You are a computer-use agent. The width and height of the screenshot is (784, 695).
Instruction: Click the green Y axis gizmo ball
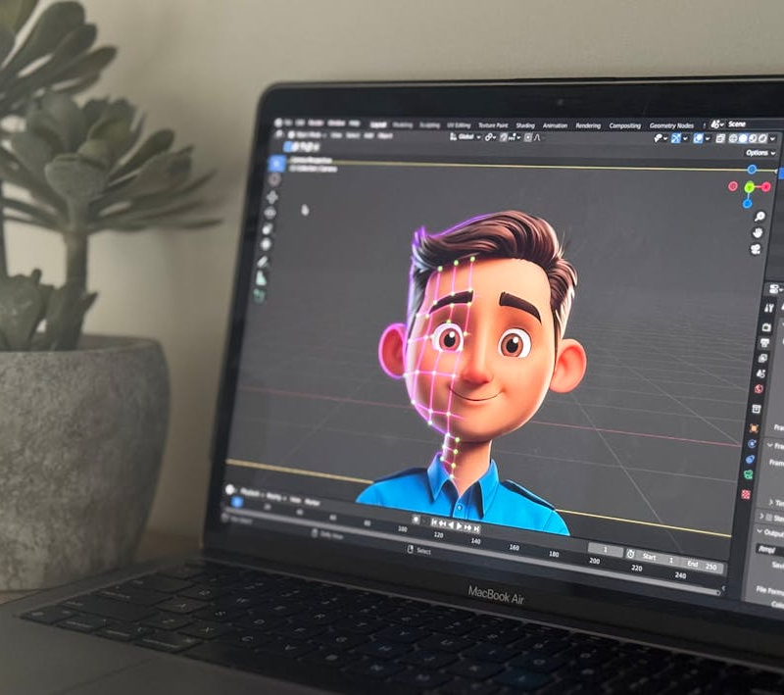point(749,187)
